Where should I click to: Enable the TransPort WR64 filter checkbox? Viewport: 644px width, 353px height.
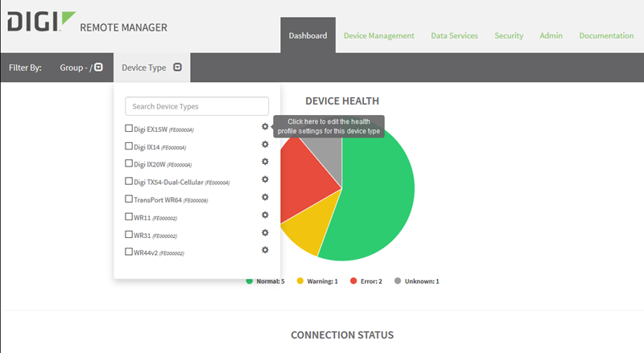(x=129, y=199)
